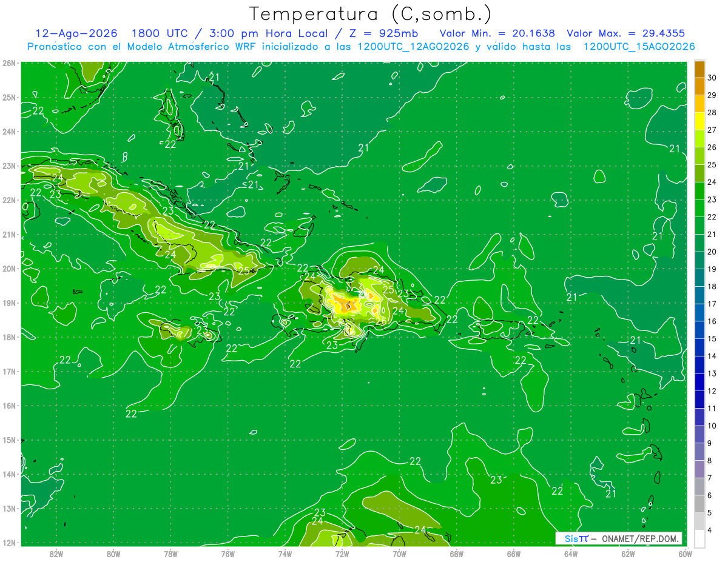The image size is (728, 562).
Task: Pick the blue legend swatch between 15 and 16
Action: pos(699,330)
